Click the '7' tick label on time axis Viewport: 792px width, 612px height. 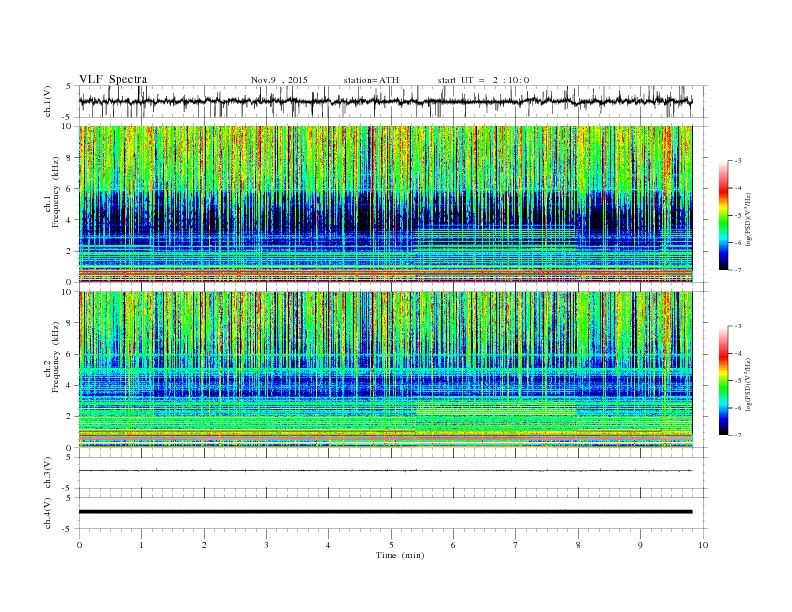[516, 545]
